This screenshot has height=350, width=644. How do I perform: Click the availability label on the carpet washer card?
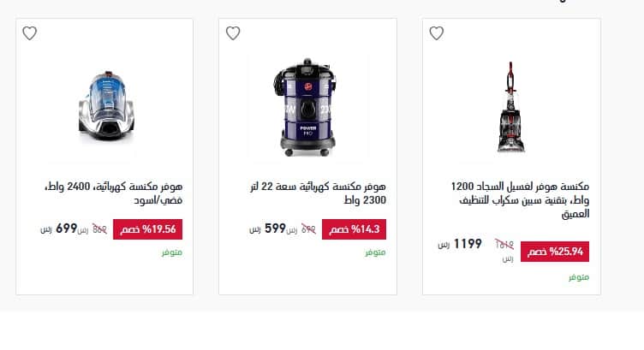tap(579, 277)
